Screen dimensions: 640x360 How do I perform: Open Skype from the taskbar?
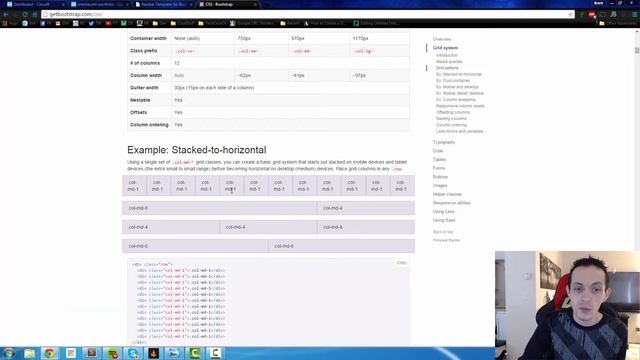tap(133, 353)
